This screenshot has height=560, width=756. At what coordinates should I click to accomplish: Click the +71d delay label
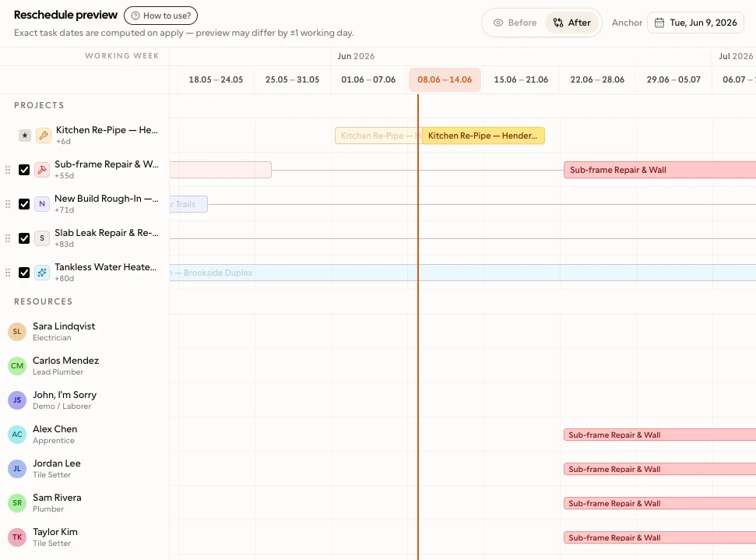pyautogui.click(x=64, y=210)
